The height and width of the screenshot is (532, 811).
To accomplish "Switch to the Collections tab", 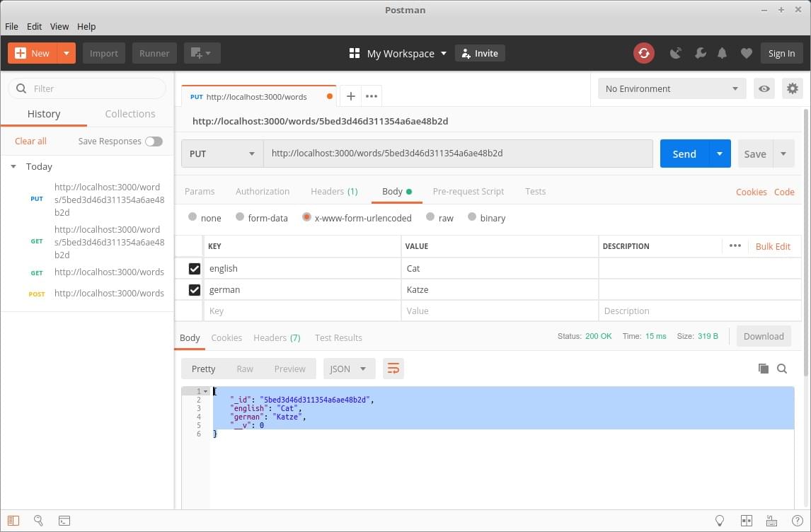I will pos(130,114).
